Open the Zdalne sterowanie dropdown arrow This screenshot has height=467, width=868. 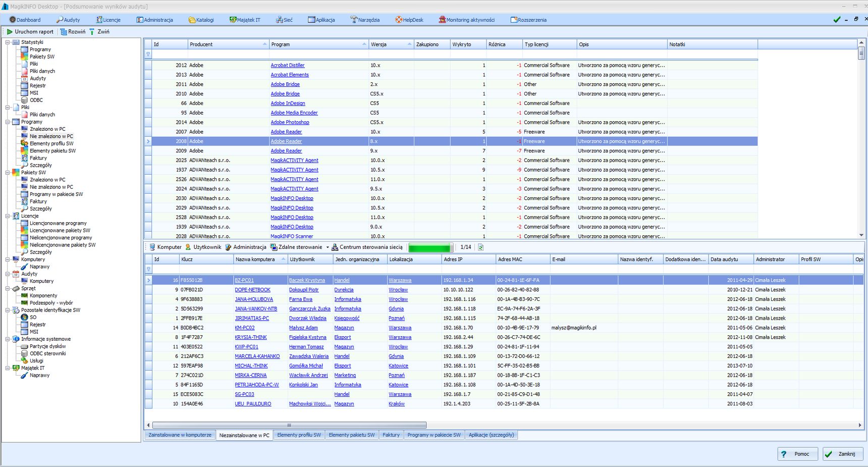(x=327, y=247)
